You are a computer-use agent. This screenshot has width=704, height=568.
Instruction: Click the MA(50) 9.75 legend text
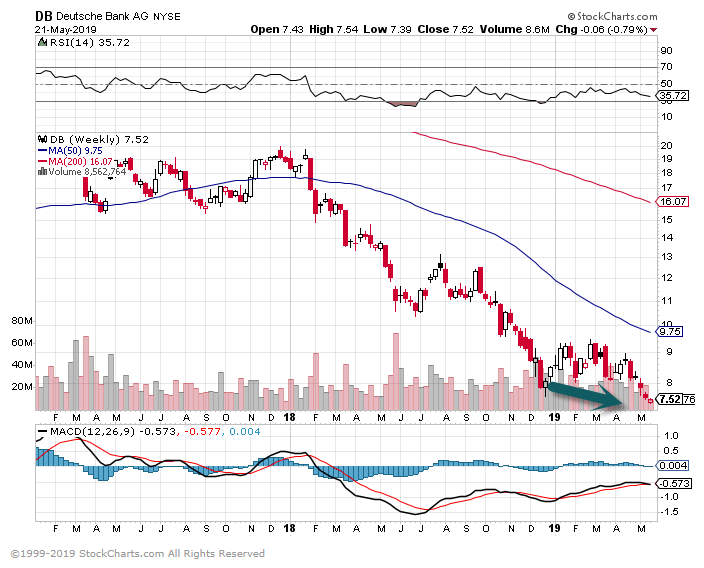[x=75, y=151]
